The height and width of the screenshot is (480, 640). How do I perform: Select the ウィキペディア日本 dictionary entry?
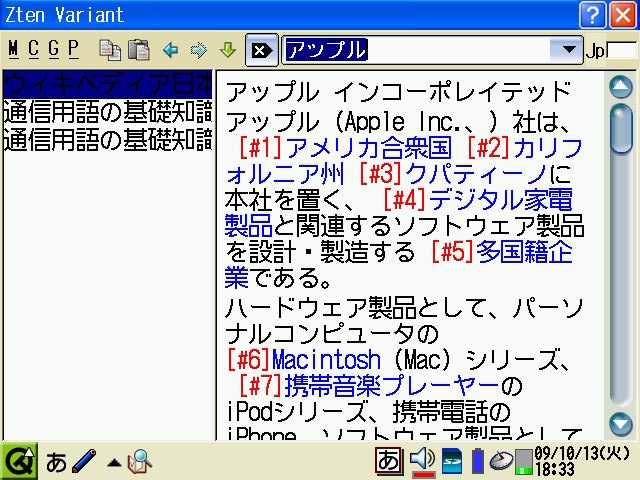click(108, 84)
